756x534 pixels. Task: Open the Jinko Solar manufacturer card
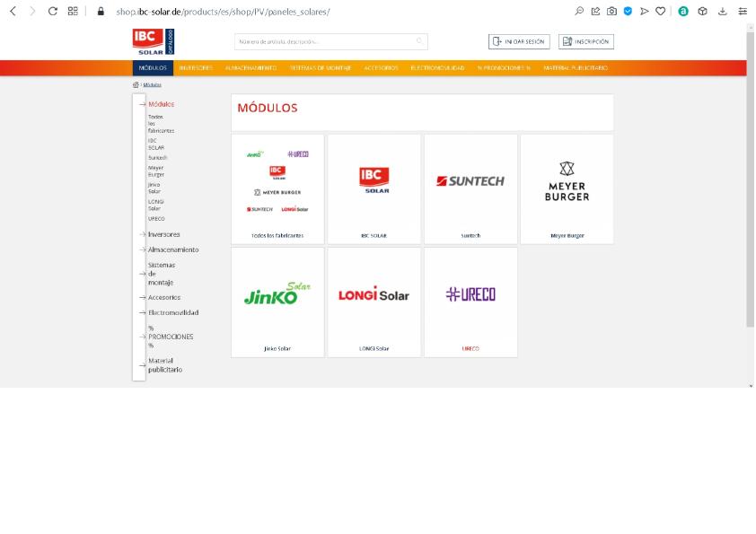point(277,302)
